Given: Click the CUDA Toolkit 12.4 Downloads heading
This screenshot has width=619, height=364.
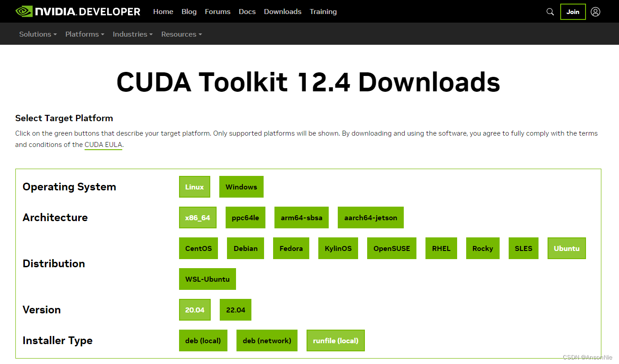Looking at the screenshot, I should [x=308, y=82].
